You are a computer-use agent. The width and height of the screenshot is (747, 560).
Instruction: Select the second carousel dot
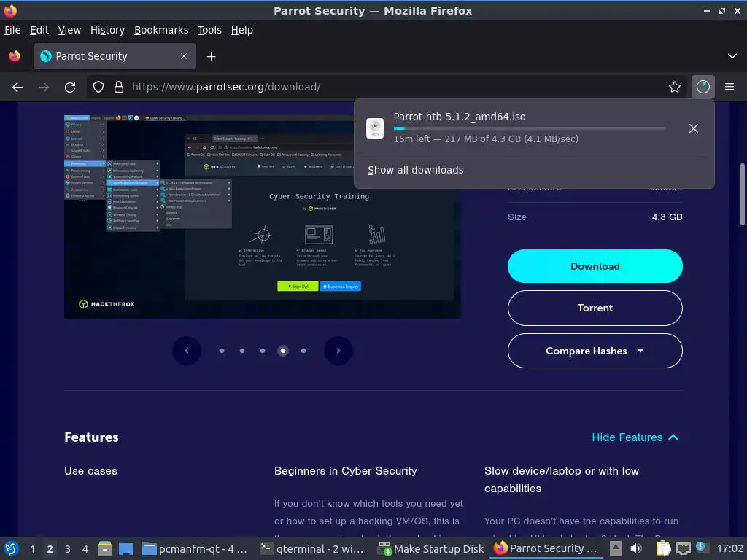[242, 351]
